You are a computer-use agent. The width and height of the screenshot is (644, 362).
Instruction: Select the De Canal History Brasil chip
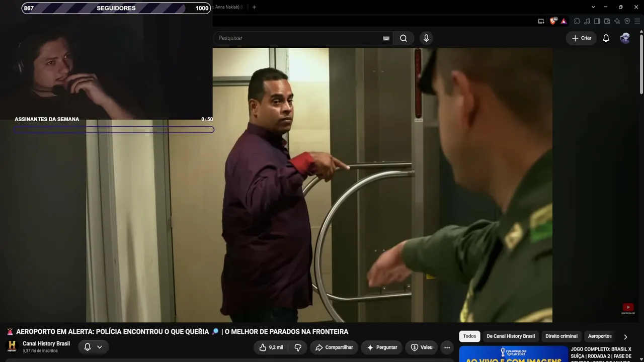[511, 336]
